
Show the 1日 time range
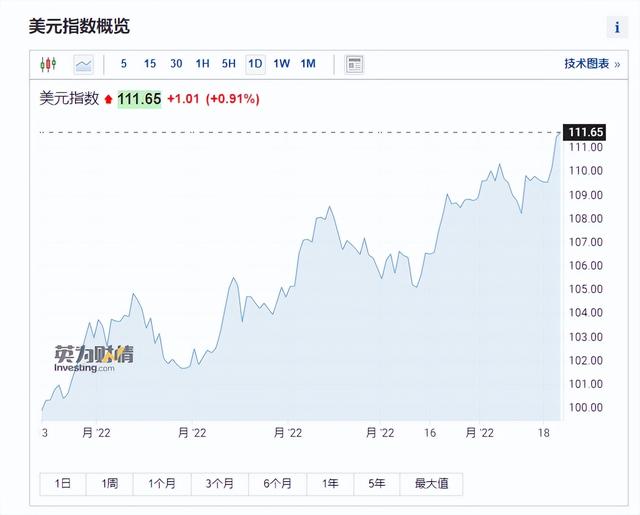63,484
